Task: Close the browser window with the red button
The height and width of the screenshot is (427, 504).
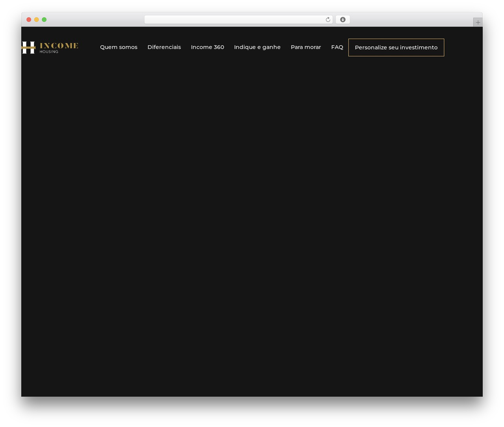Action: pos(29,20)
